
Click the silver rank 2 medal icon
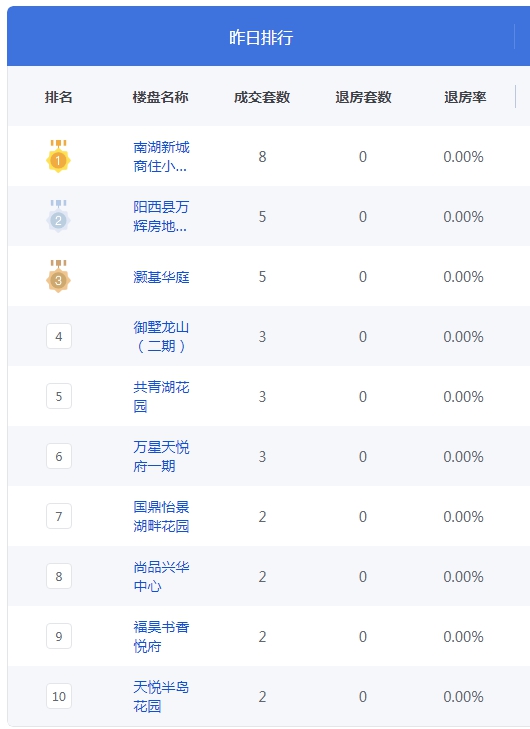pyautogui.click(x=58, y=216)
